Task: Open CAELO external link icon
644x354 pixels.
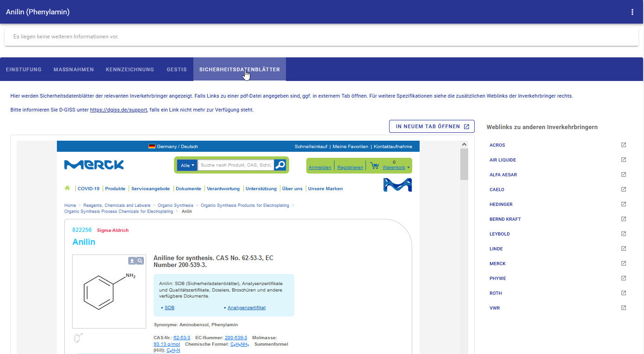Action: pyautogui.click(x=624, y=189)
